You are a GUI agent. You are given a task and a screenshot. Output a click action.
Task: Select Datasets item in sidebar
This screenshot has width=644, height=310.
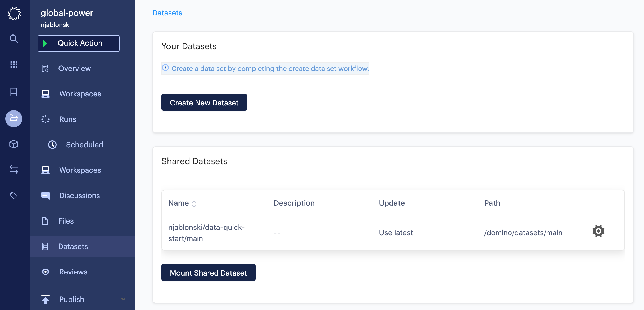pyautogui.click(x=83, y=246)
